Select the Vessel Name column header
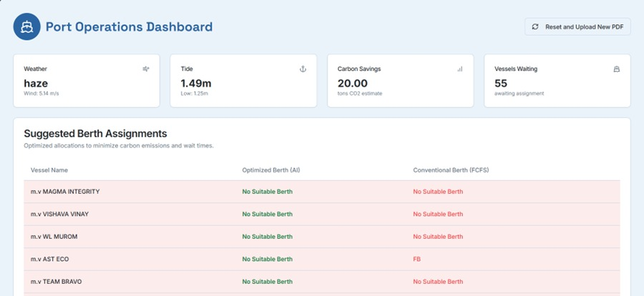The image size is (644, 296). 49,170
